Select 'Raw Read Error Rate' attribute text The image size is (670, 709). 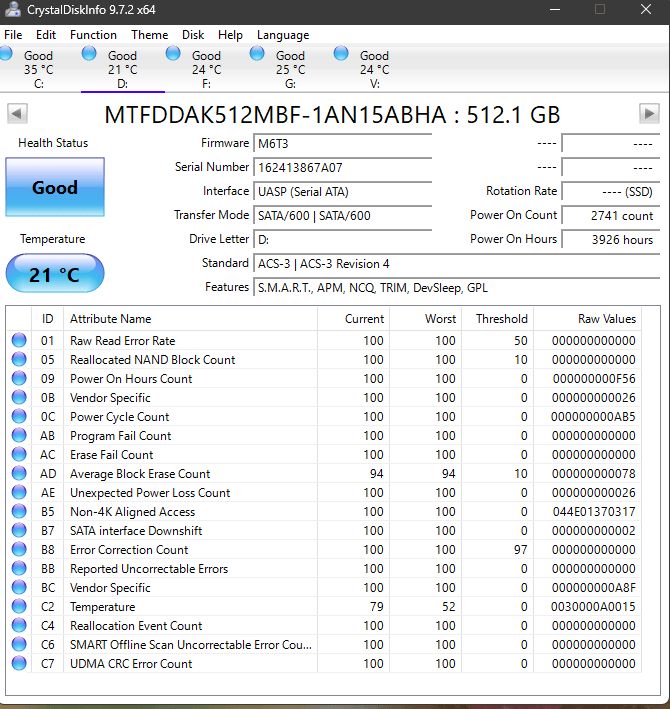(x=123, y=341)
